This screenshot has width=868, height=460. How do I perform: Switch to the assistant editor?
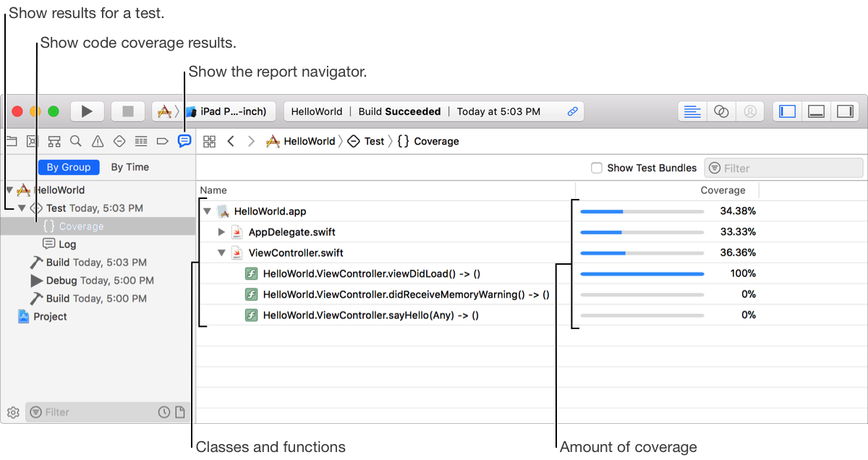click(721, 111)
